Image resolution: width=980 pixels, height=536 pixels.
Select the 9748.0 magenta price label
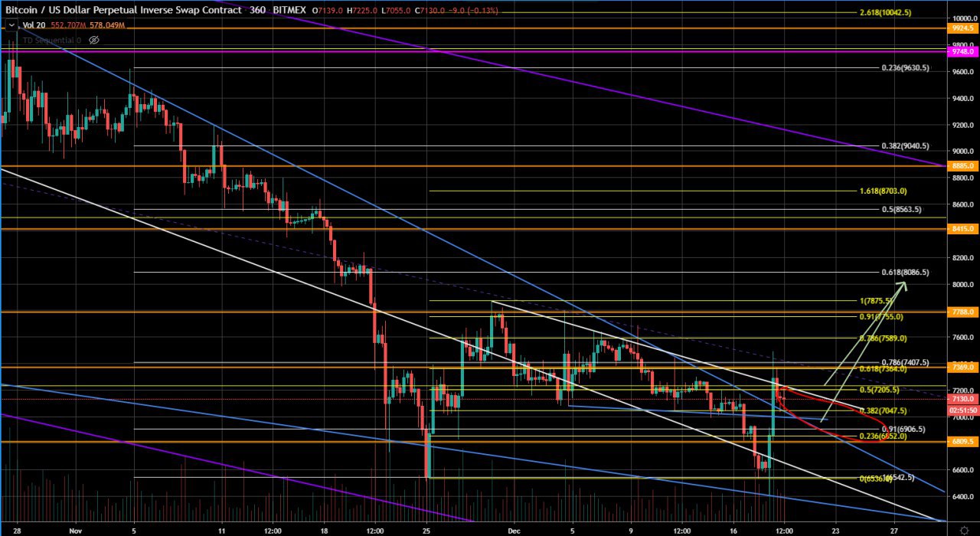[x=962, y=51]
